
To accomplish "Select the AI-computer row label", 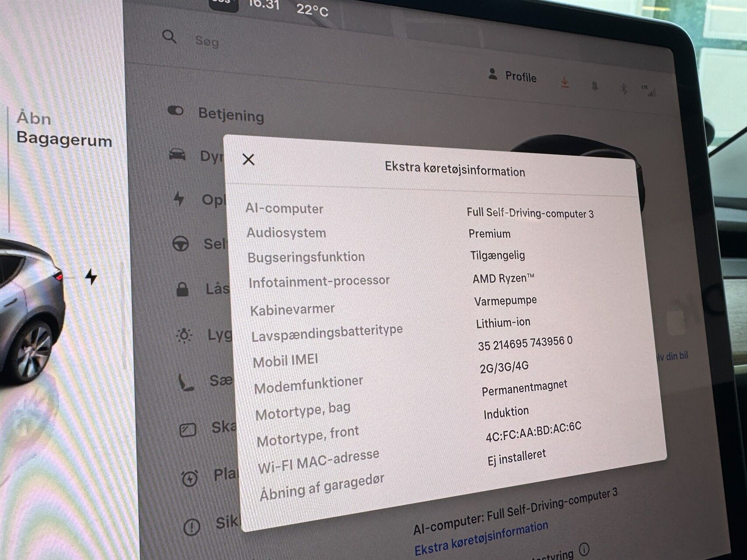I will (284, 208).
